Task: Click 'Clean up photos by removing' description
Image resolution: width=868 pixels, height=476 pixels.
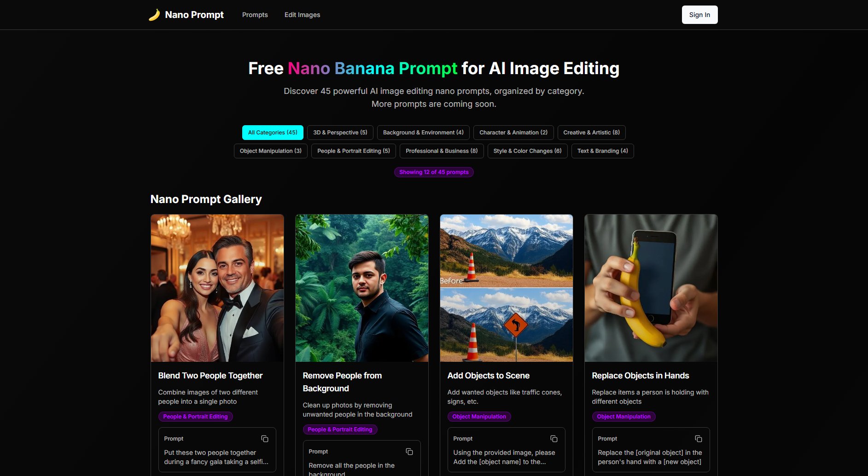Action: [x=358, y=410]
